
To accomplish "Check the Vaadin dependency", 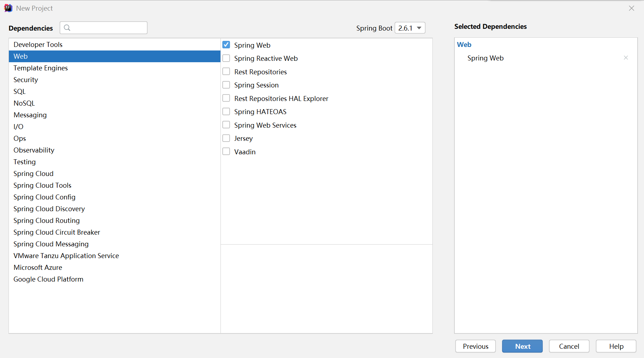I will [x=226, y=151].
